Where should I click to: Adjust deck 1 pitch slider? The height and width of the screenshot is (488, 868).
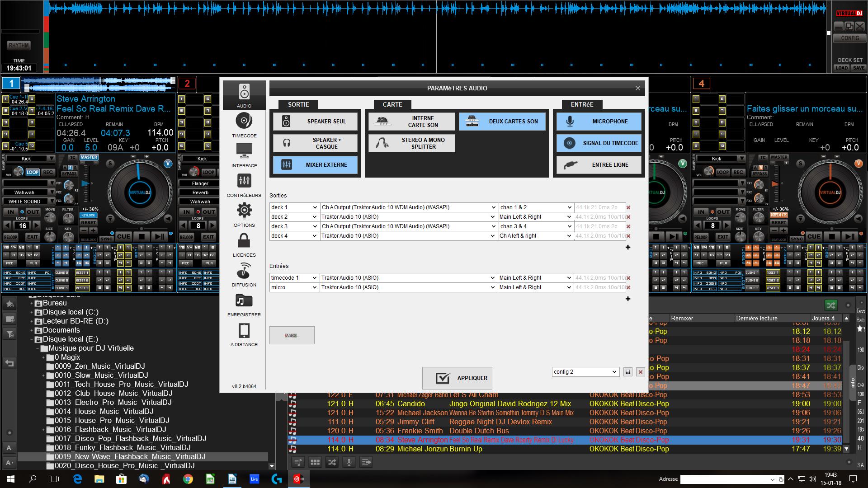coord(85,183)
